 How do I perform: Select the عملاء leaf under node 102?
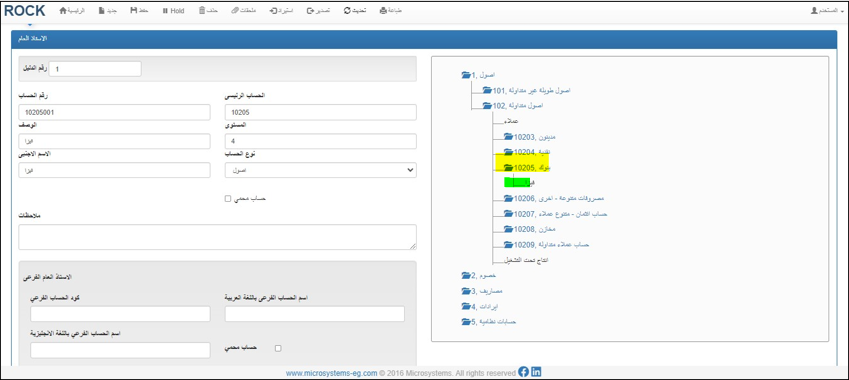(x=511, y=121)
